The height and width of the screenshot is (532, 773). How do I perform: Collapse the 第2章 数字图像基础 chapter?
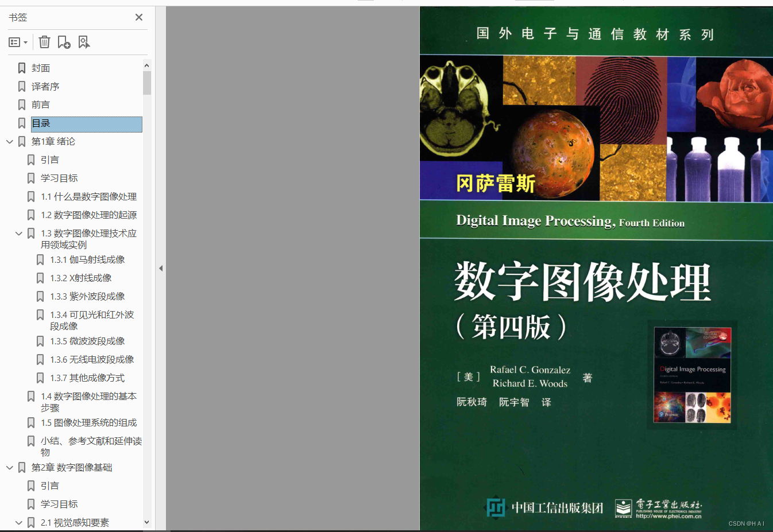tap(10, 468)
